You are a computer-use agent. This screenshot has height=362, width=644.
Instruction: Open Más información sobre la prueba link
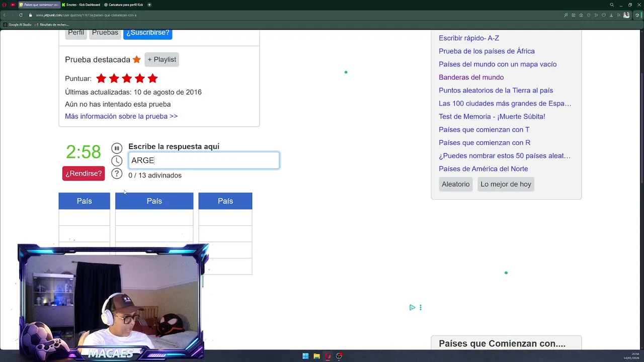coord(121,116)
